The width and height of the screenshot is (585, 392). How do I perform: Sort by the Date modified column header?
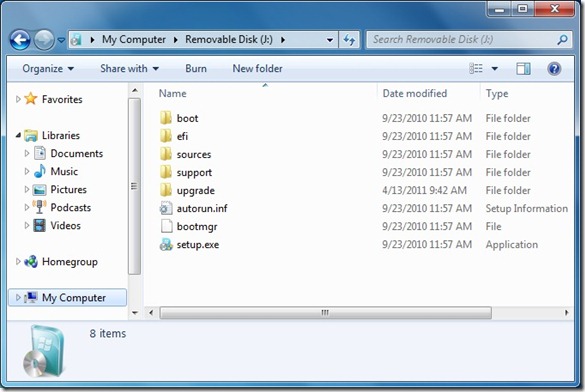pos(415,93)
